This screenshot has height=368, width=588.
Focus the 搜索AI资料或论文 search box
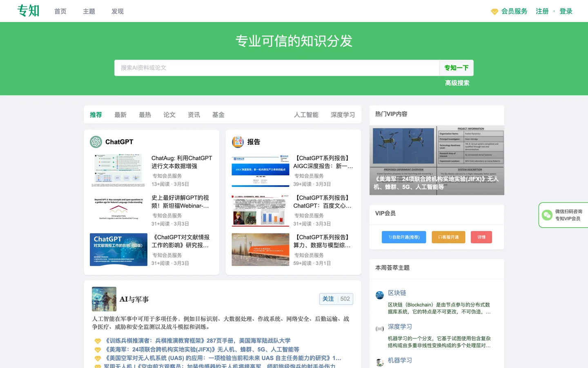pyautogui.click(x=277, y=68)
